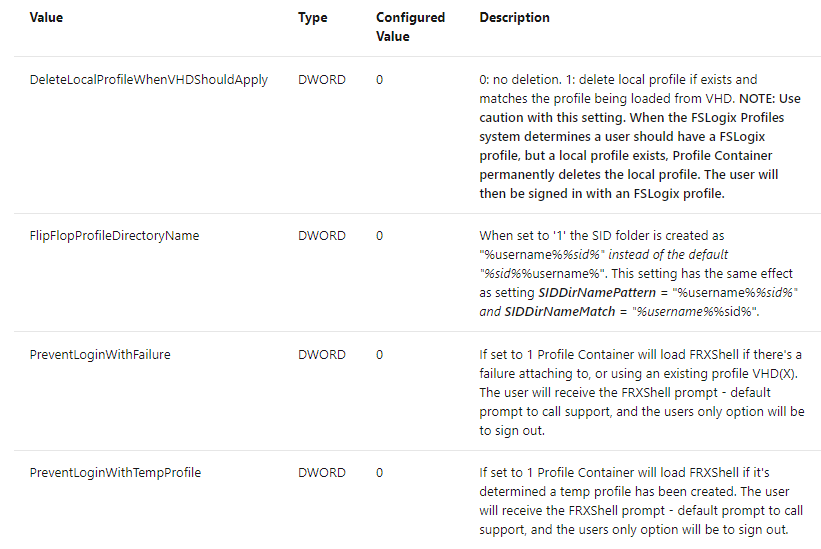The width and height of the screenshot is (821, 549).
Task: Select the DeleteLocalProfileWhenVHDShouldApply value name
Action: (x=149, y=80)
